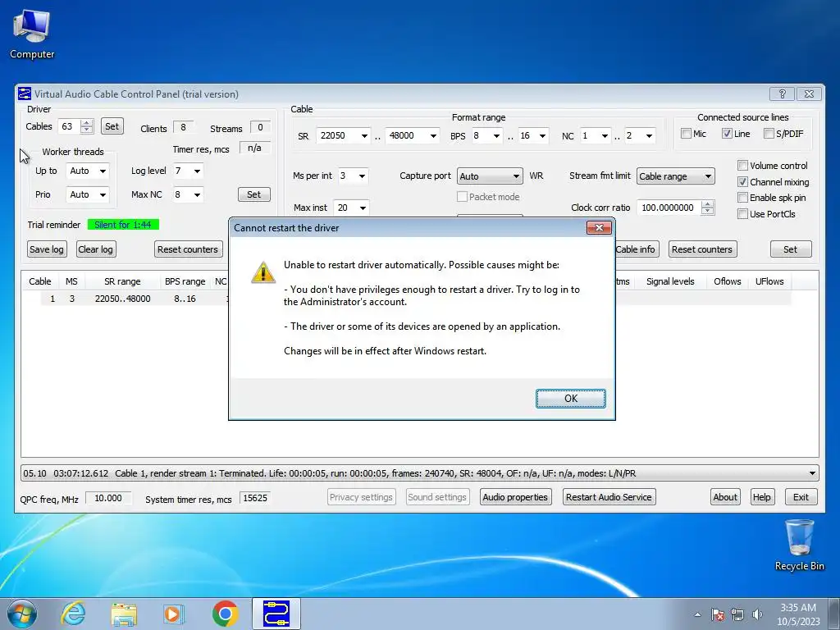Launch Windows Media Player from the taskbar
Image resolution: width=840 pixels, height=630 pixels.
pyautogui.click(x=174, y=614)
